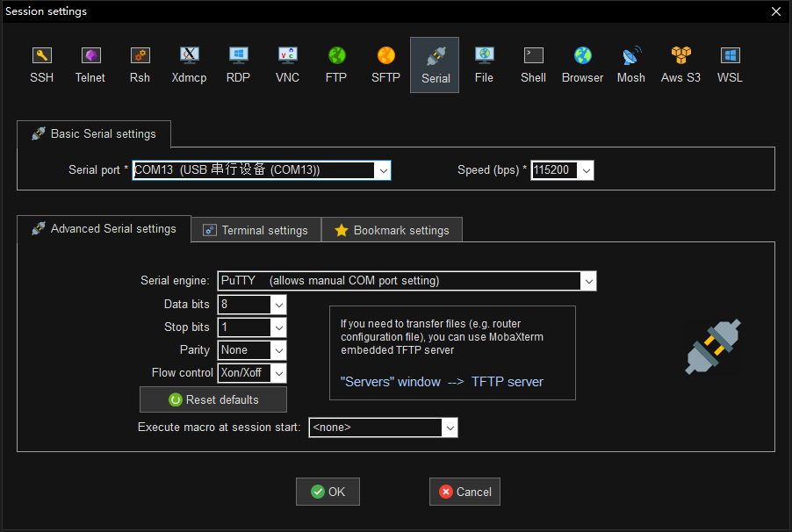Choose the Telnet session type

point(90,65)
